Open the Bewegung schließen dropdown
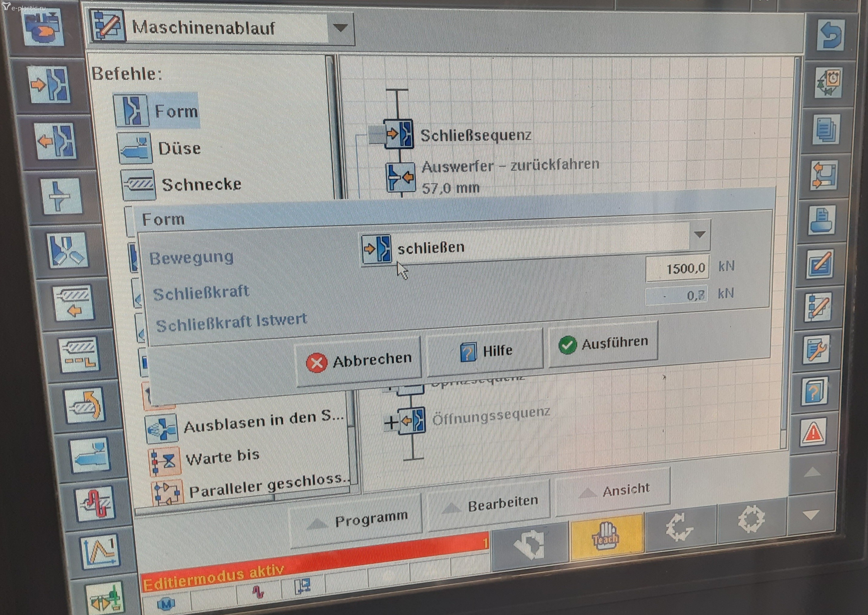 pos(699,235)
